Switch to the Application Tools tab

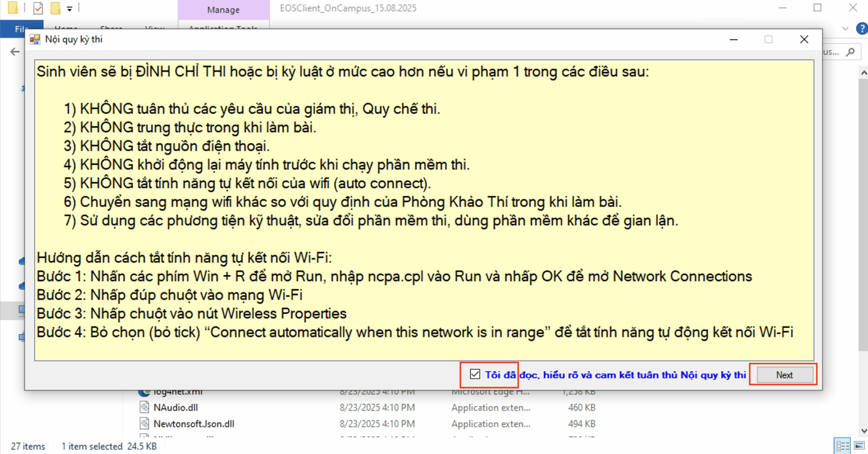click(223, 29)
